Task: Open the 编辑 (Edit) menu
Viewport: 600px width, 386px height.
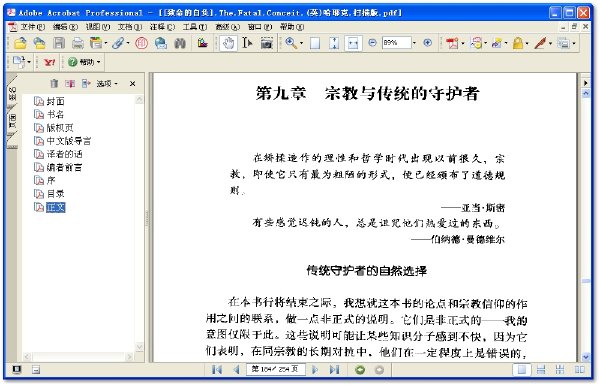Action: pos(65,27)
